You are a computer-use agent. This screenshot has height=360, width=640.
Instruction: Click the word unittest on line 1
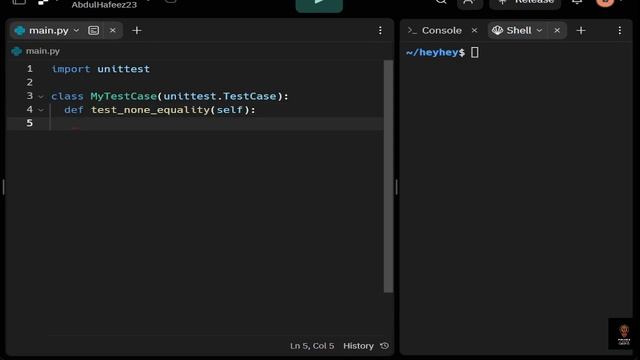tap(123, 69)
